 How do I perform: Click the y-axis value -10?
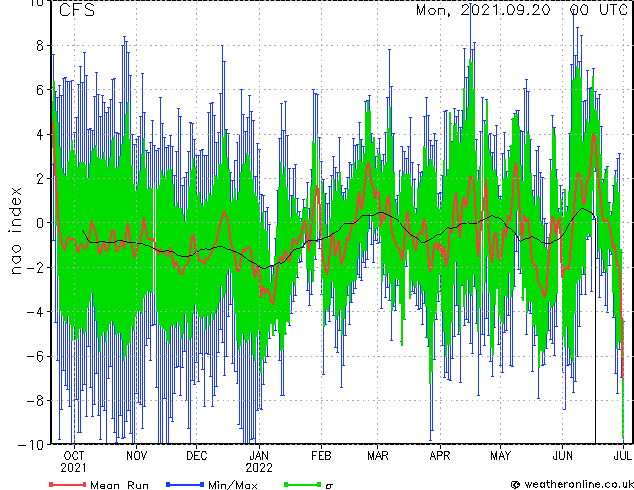tap(31, 445)
